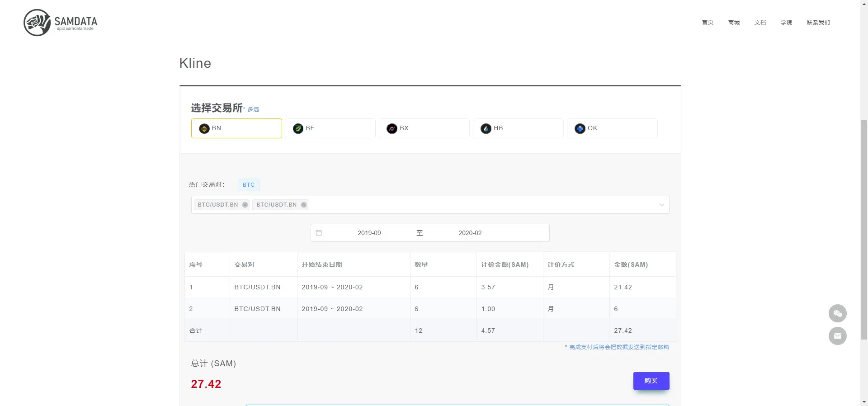The image size is (868, 406).
Task: Select the BN exchange option
Action: click(236, 128)
